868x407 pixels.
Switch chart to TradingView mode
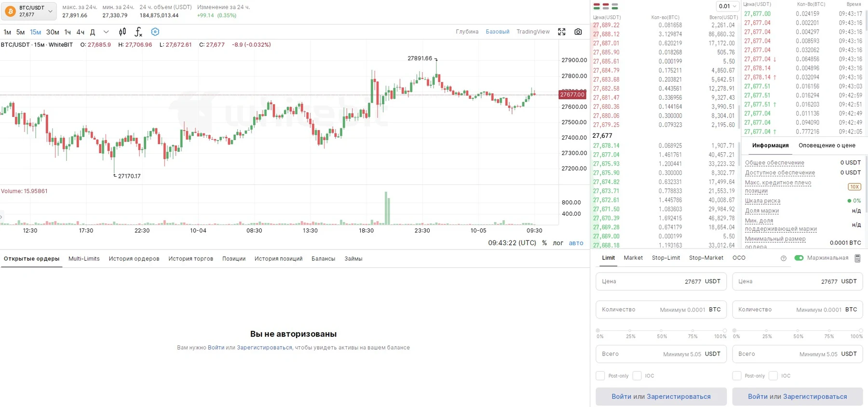click(x=533, y=32)
